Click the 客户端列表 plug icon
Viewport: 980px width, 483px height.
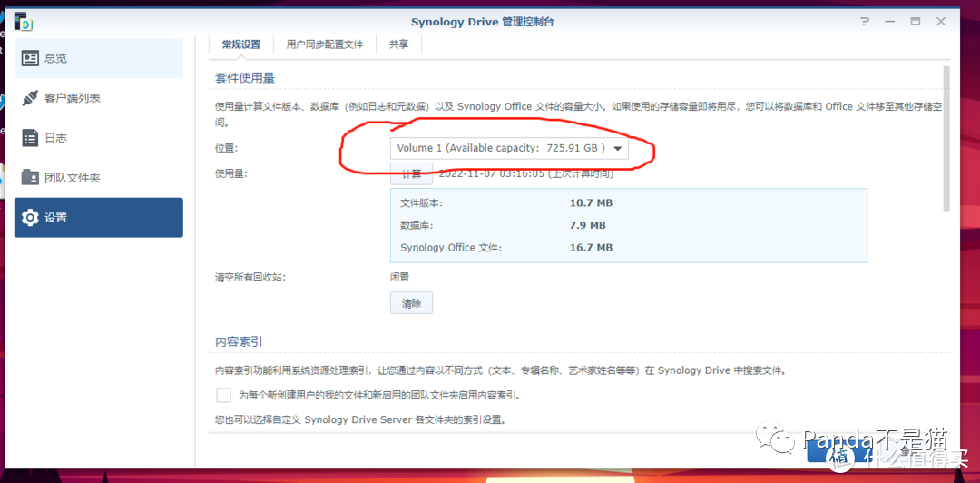pos(29,98)
